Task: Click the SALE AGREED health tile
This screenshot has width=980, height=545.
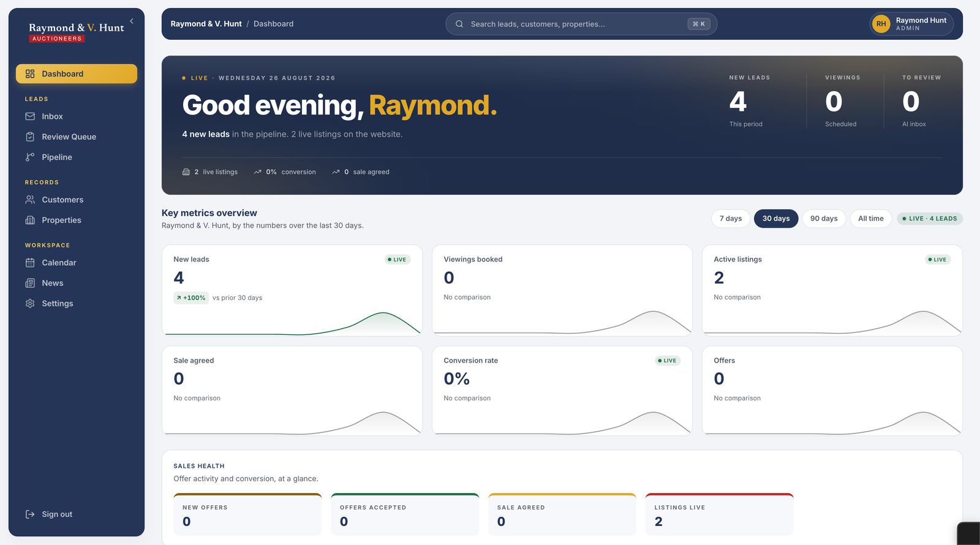Action: coord(562,514)
